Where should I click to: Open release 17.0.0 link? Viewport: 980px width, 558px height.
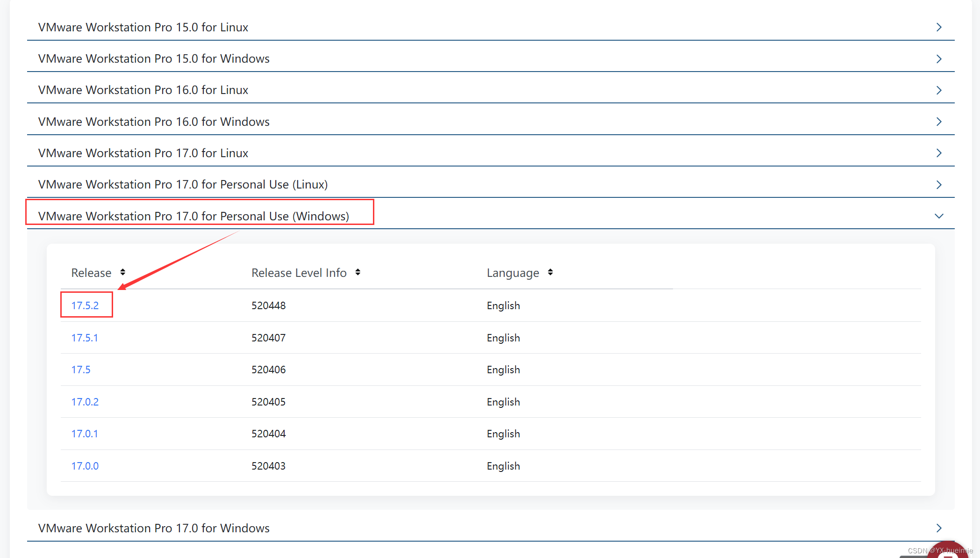(85, 466)
